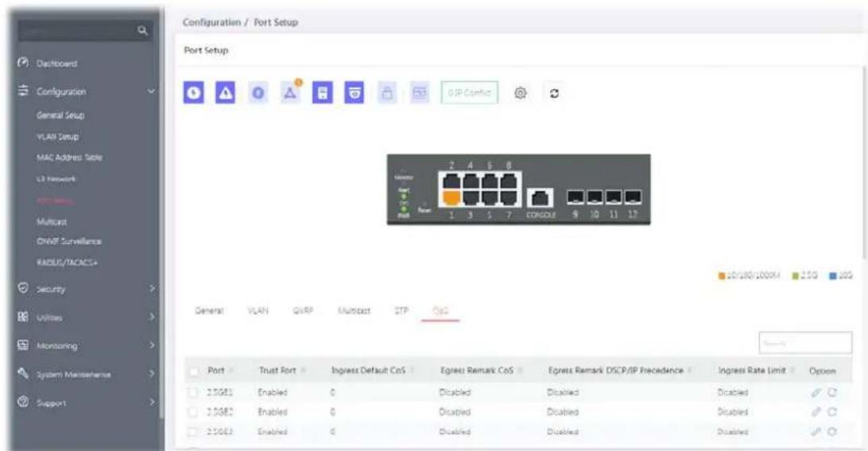Viewport: 868px width, 451px height.
Task: Reset QoS settings for 2.5GE2 row
Action: click(x=832, y=412)
